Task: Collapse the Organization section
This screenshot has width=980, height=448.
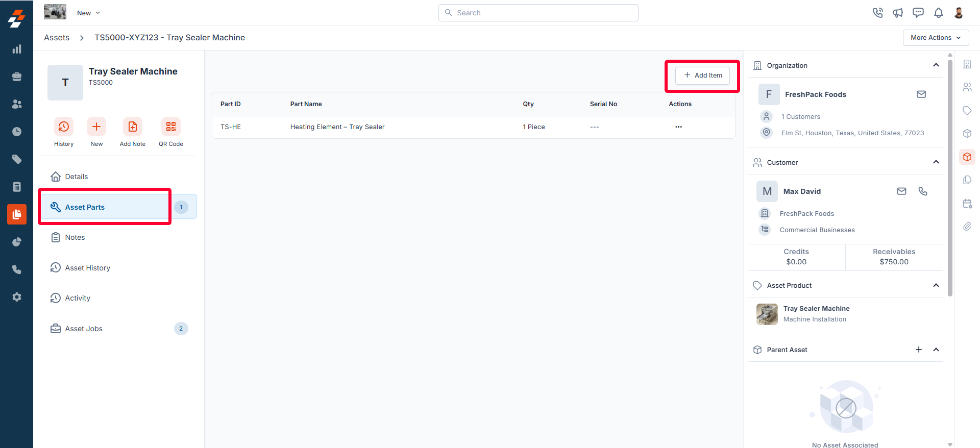Action: point(936,65)
